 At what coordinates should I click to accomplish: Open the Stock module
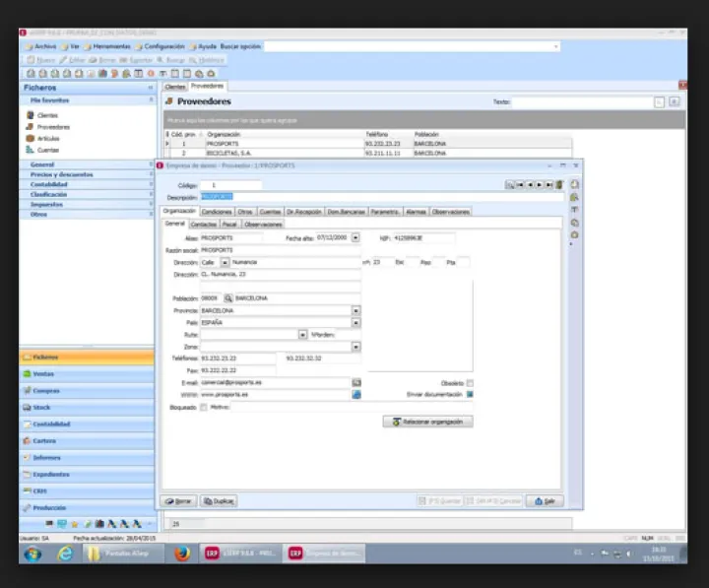pyautogui.click(x=87, y=408)
